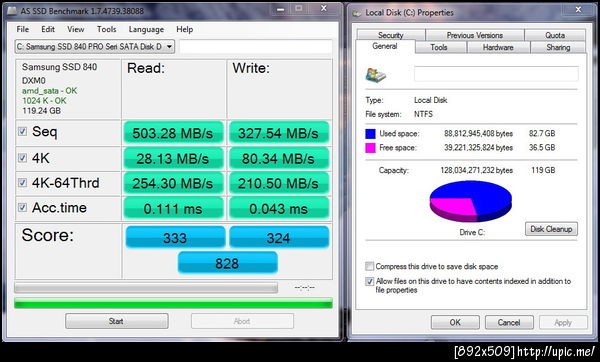Click the 4K read result 28.13 MB/s
The height and width of the screenshot is (362, 600).
click(x=173, y=158)
